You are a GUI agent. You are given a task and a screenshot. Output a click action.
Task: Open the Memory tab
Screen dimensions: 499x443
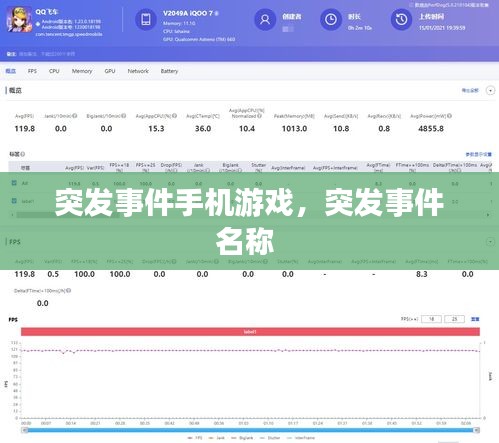pos(82,71)
